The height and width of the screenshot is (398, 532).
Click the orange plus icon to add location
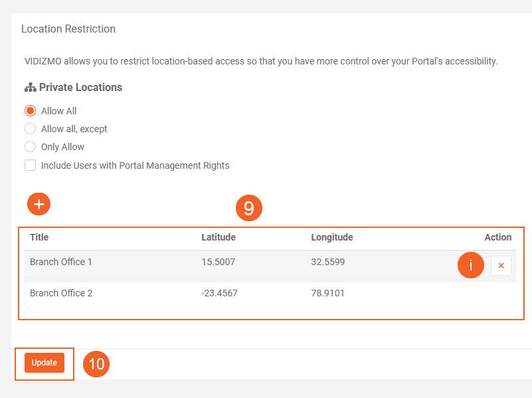tap(39, 204)
